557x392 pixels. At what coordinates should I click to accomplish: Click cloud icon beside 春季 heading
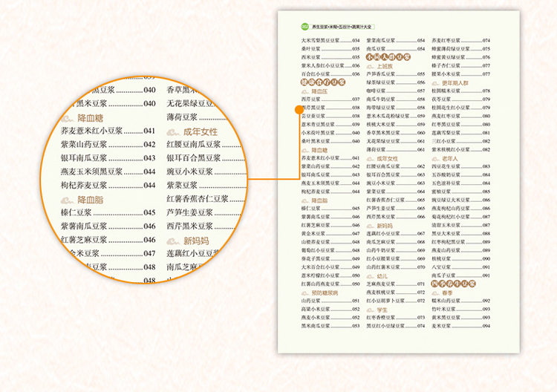435,292
